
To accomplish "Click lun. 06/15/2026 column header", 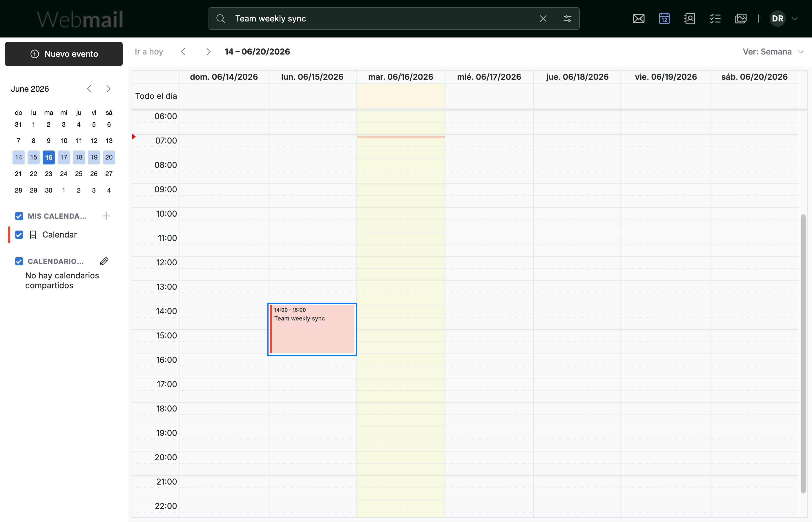I will coord(312,77).
